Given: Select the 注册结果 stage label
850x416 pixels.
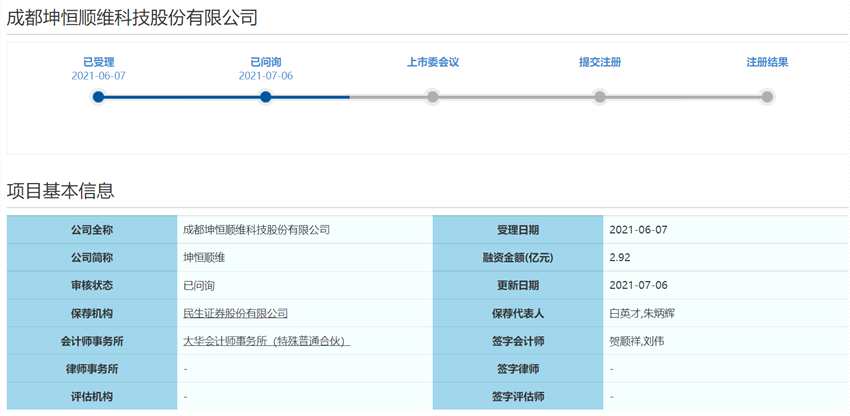Looking at the screenshot, I should 767,62.
